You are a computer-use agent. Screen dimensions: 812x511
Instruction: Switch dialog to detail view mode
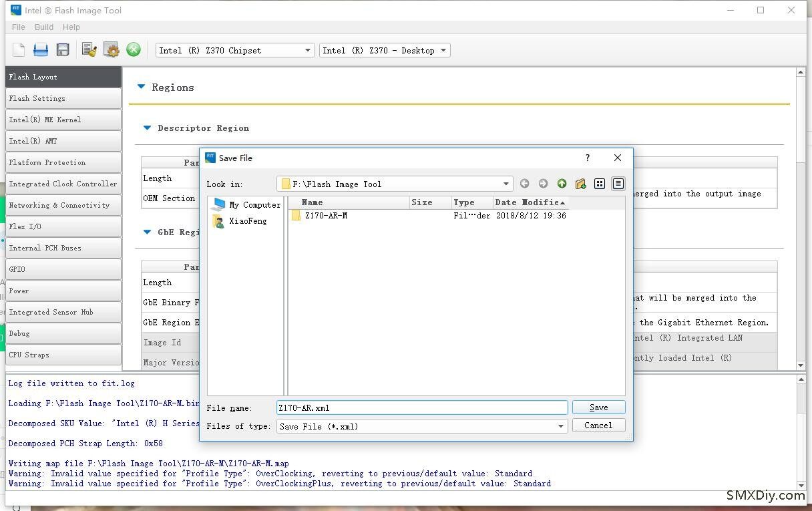pos(618,184)
